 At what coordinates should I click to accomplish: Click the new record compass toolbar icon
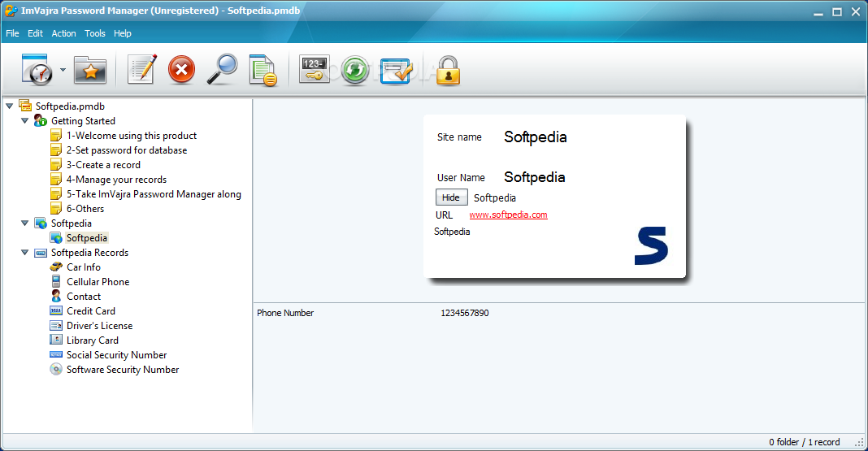[37, 70]
